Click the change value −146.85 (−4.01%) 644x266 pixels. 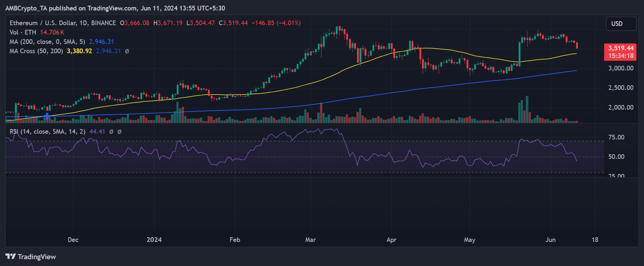pos(276,23)
